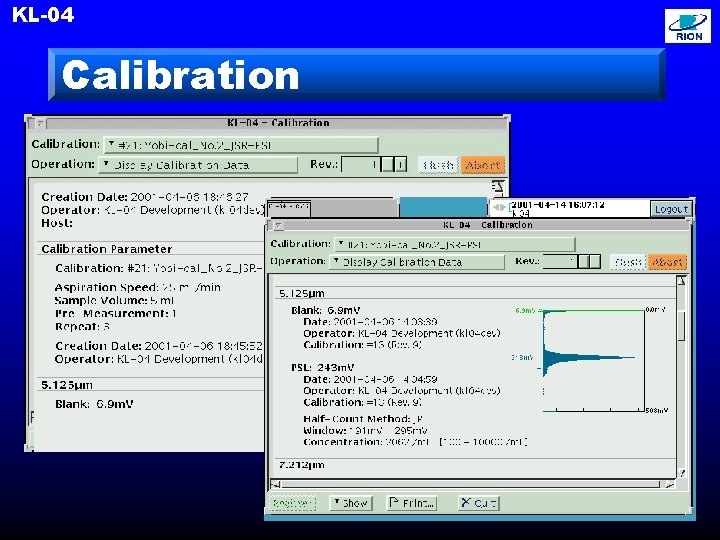
Task: Click the 5.125µm heading in front window
Action: click(302, 293)
